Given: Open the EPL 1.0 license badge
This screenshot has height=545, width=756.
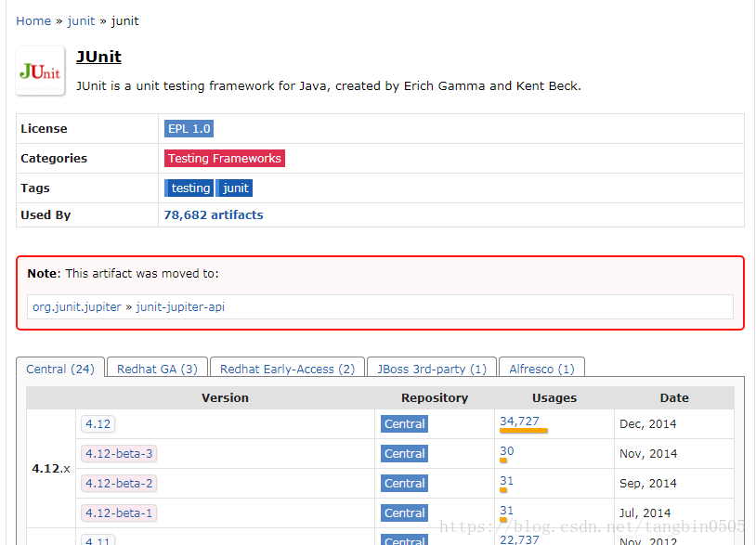Looking at the screenshot, I should tap(189, 129).
